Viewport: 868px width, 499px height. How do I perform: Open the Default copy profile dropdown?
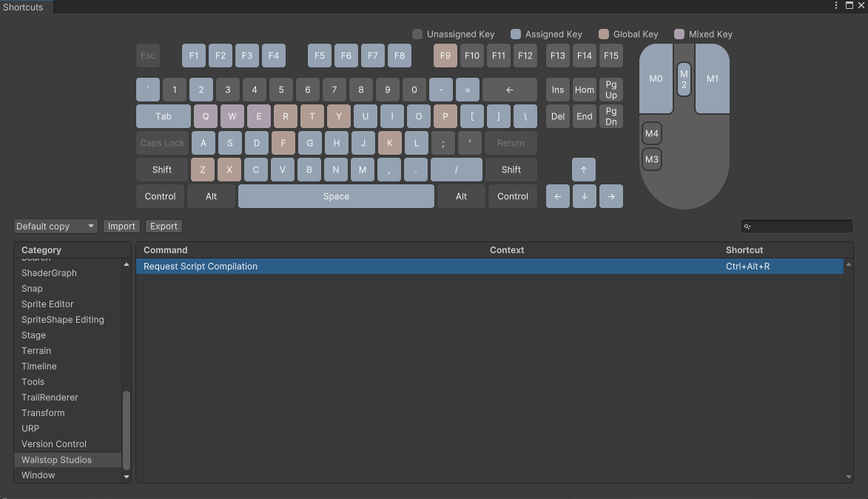point(55,226)
